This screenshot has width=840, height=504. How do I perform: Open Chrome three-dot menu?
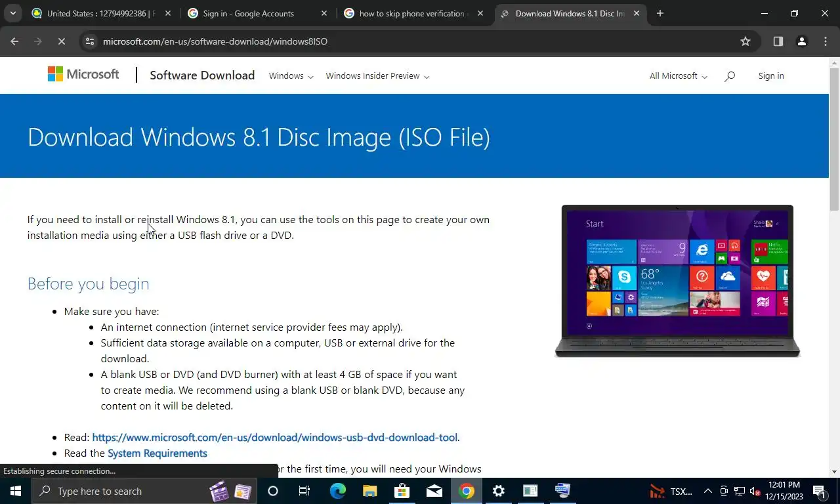coord(826,41)
